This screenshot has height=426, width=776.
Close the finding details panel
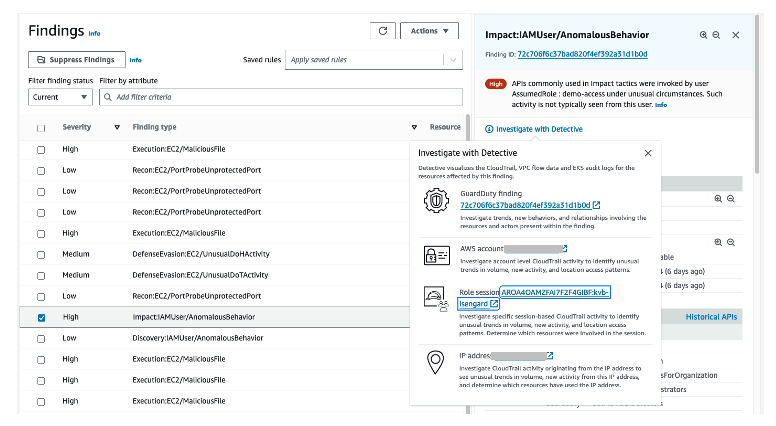pyautogui.click(x=736, y=35)
